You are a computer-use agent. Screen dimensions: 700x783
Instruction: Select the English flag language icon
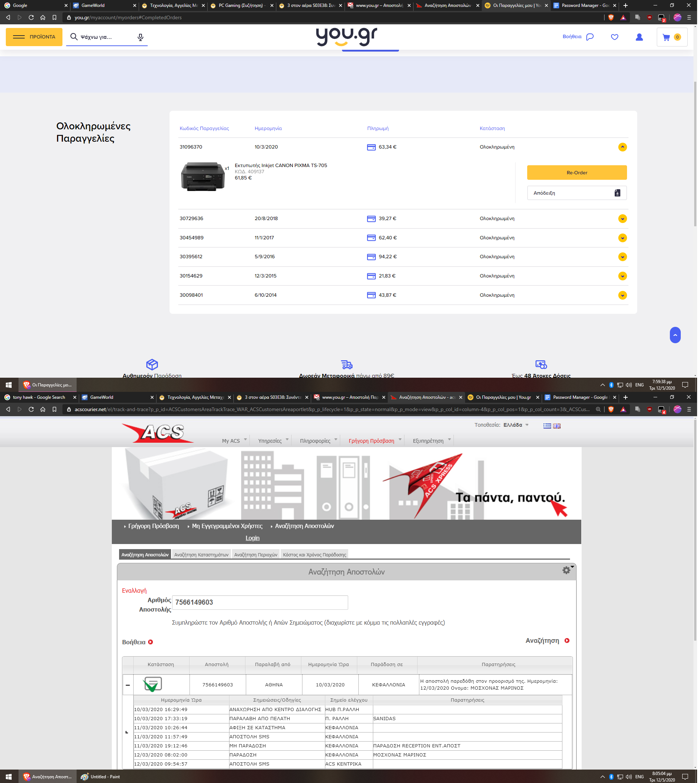pyautogui.click(x=557, y=426)
